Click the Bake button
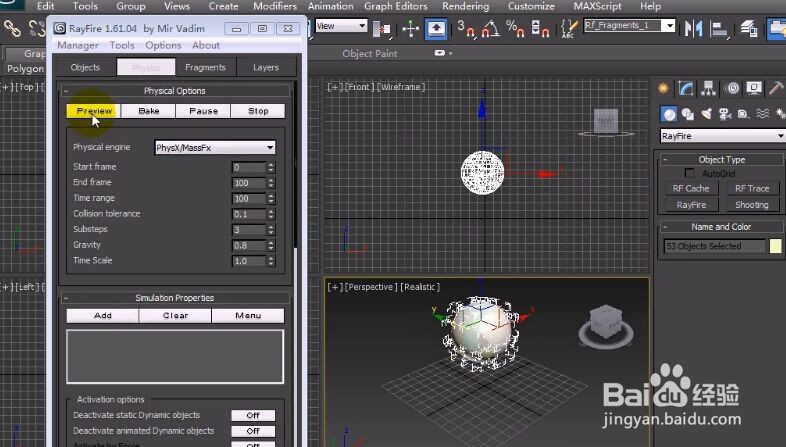The image size is (786, 447). [148, 111]
